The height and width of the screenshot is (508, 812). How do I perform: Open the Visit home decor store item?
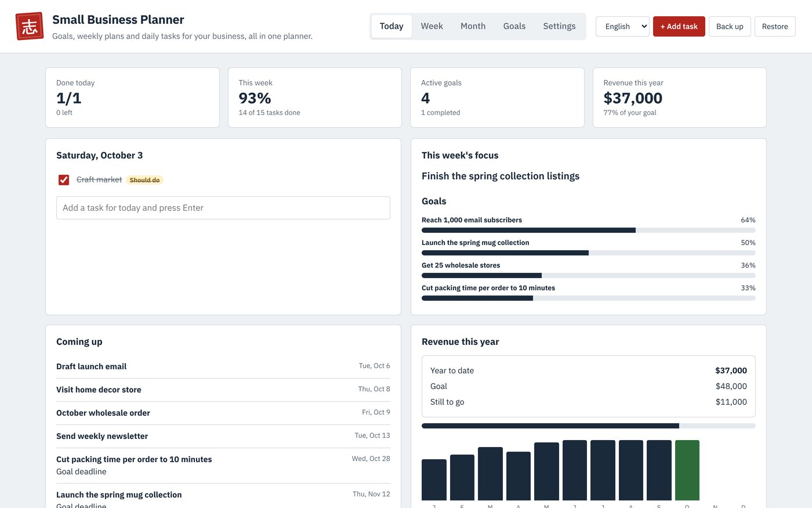223,390
